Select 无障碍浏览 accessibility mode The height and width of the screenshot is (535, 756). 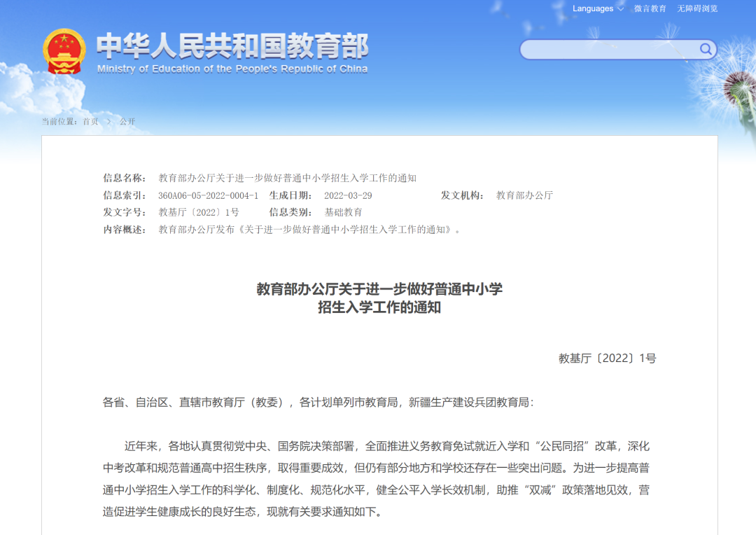(697, 8)
